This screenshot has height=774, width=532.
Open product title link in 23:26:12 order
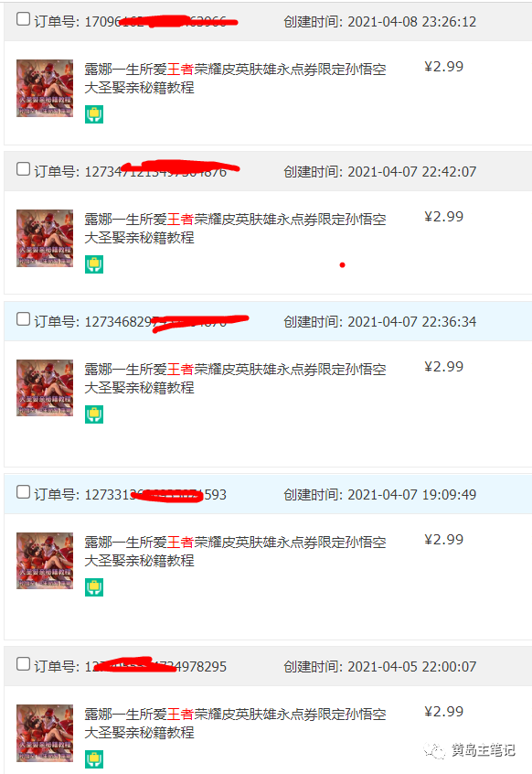tap(235, 79)
